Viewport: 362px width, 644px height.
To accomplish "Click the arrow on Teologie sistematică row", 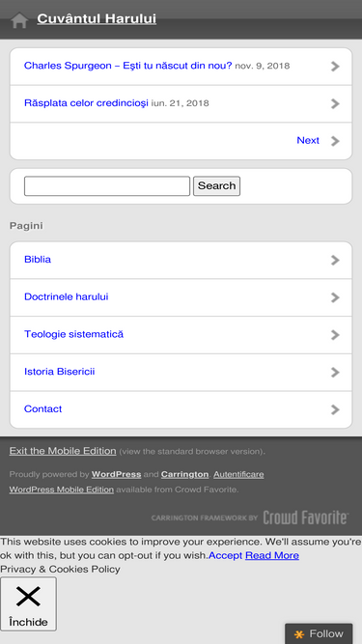I will click(335, 335).
